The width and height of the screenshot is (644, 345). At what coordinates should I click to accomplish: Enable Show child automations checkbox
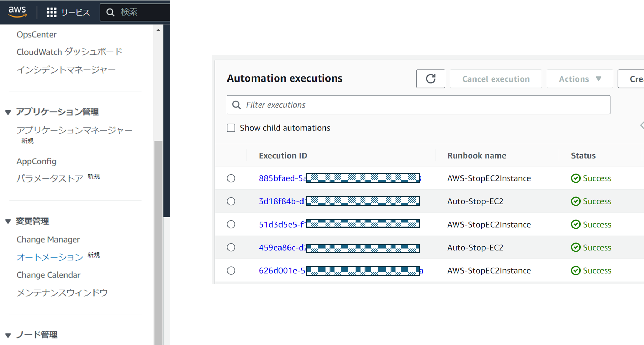[x=231, y=128]
